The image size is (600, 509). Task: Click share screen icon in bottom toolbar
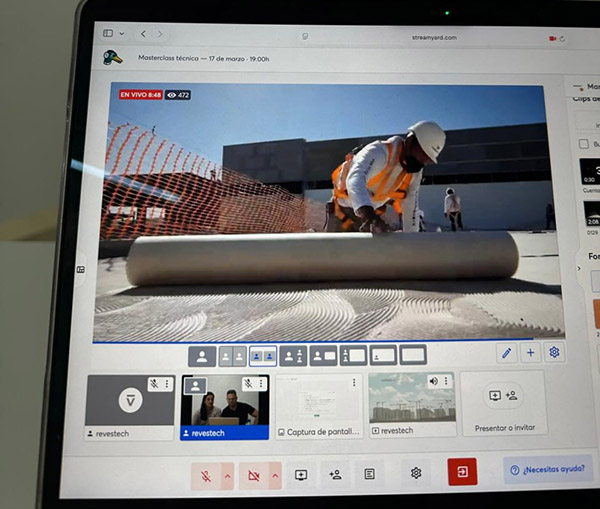(x=301, y=475)
